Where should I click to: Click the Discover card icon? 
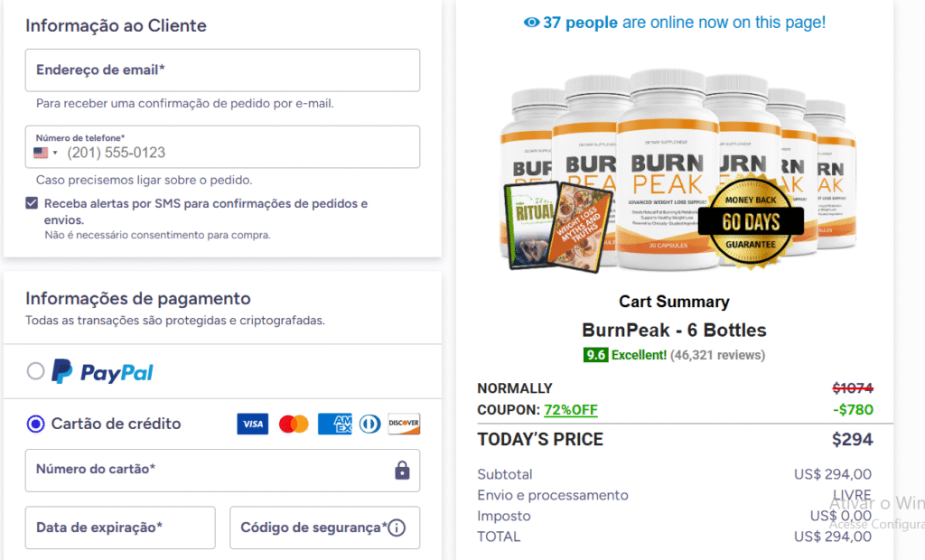coord(404,424)
